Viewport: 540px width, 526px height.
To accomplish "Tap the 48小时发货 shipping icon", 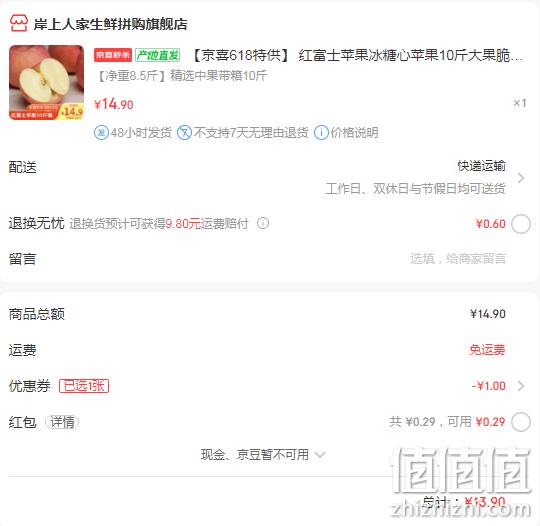I will click(101, 133).
